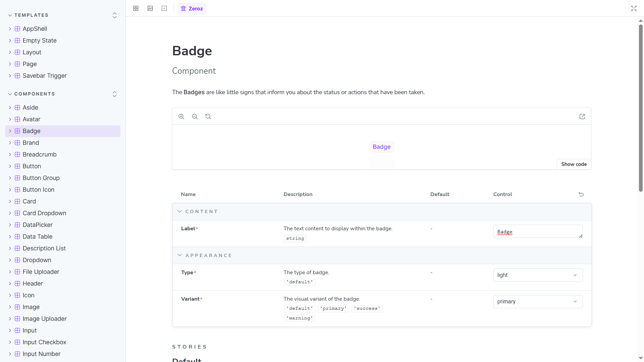
Task: Zoom in on the Badge preview
Action: tap(181, 117)
